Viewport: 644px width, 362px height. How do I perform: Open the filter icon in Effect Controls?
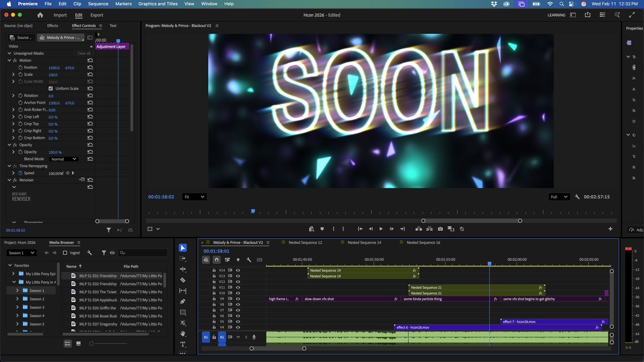108,230
